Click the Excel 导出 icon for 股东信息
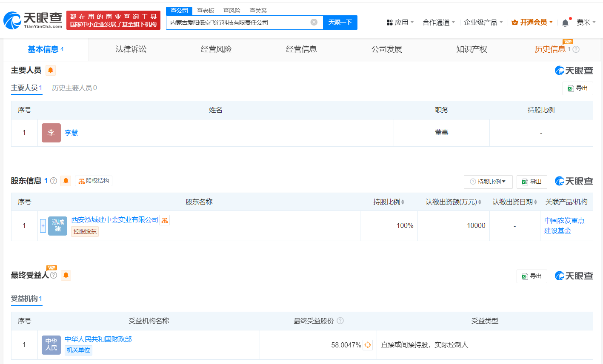 click(532, 182)
